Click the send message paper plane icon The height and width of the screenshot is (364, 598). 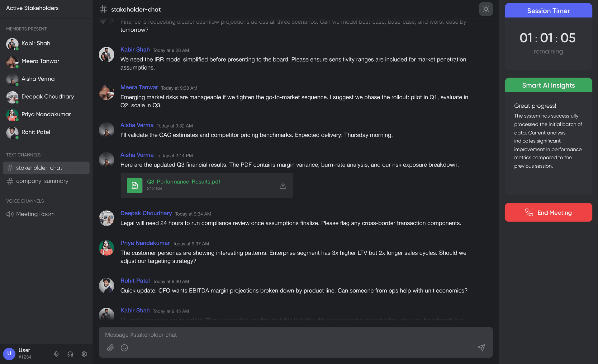click(x=481, y=348)
